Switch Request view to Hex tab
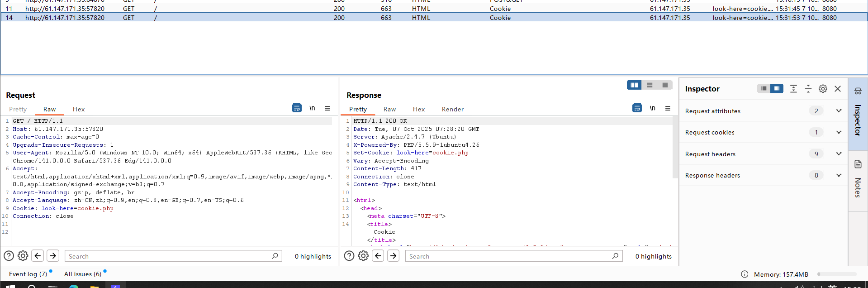 [79, 109]
